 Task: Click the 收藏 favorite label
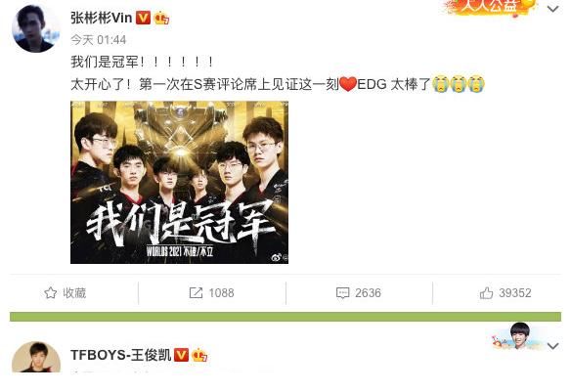click(x=74, y=293)
